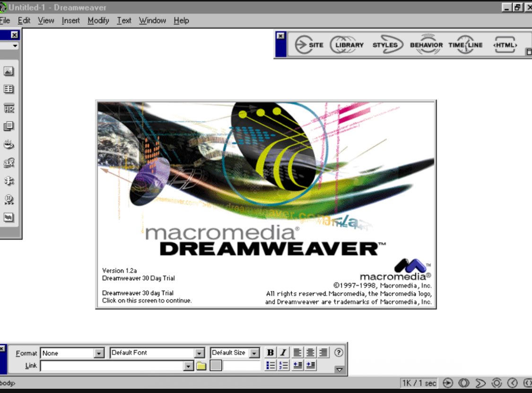Click the text color value field
The height and width of the screenshot is (393, 532).
click(x=242, y=366)
